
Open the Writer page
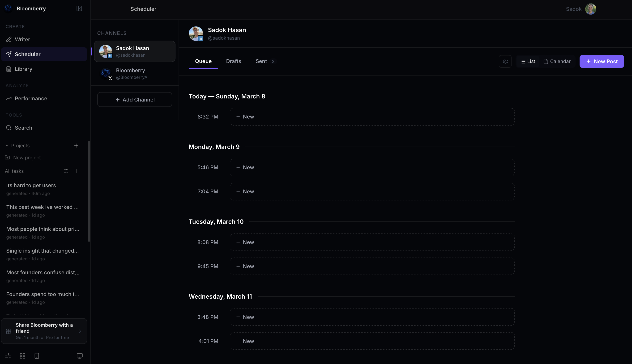pyautogui.click(x=44, y=39)
